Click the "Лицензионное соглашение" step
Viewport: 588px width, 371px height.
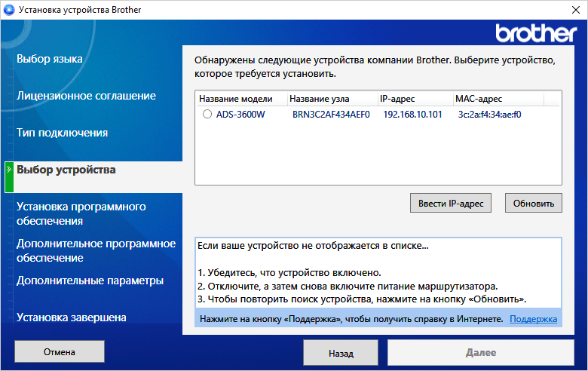click(x=86, y=96)
